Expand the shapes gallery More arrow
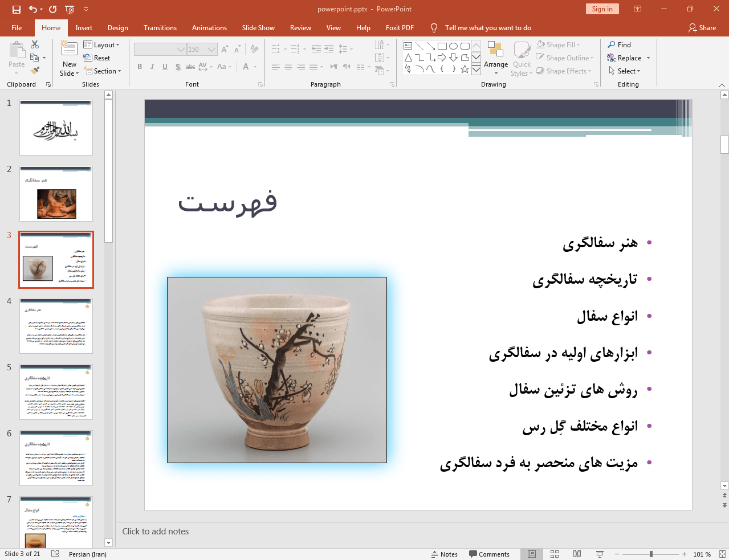The height and width of the screenshot is (560, 729). click(x=476, y=70)
